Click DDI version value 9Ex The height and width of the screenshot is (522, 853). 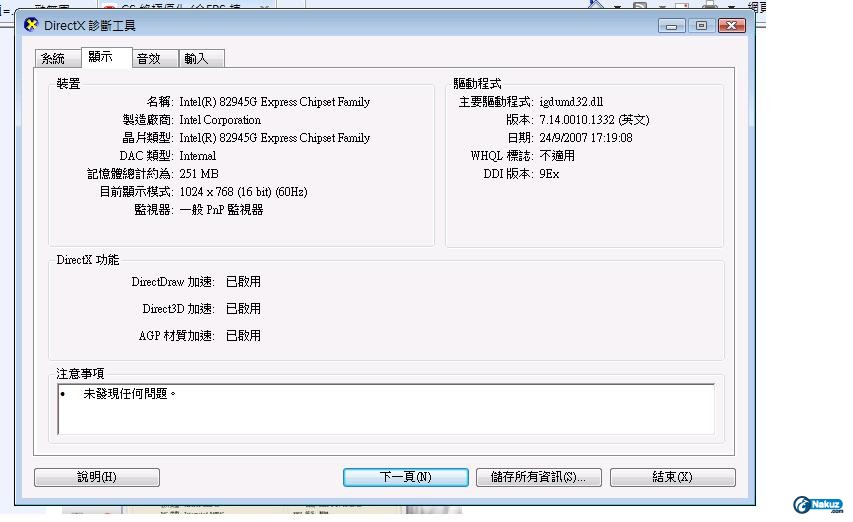(x=549, y=173)
